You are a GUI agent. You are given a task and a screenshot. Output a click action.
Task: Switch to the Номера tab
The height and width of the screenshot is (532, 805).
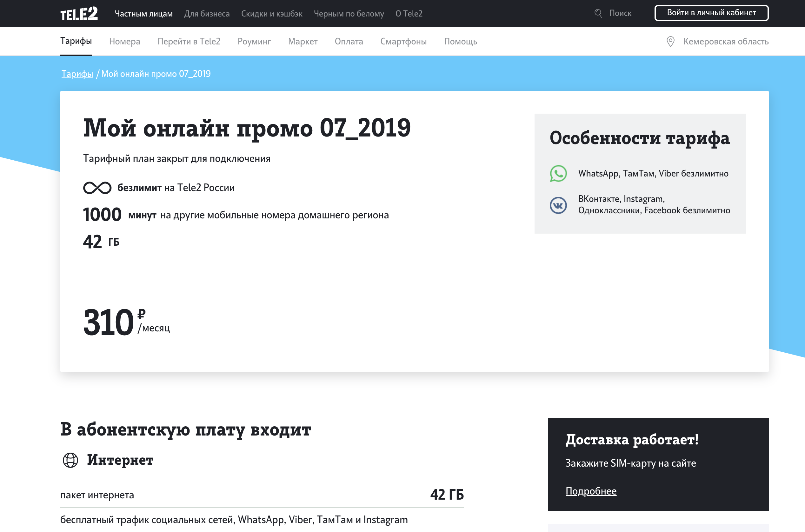point(124,41)
